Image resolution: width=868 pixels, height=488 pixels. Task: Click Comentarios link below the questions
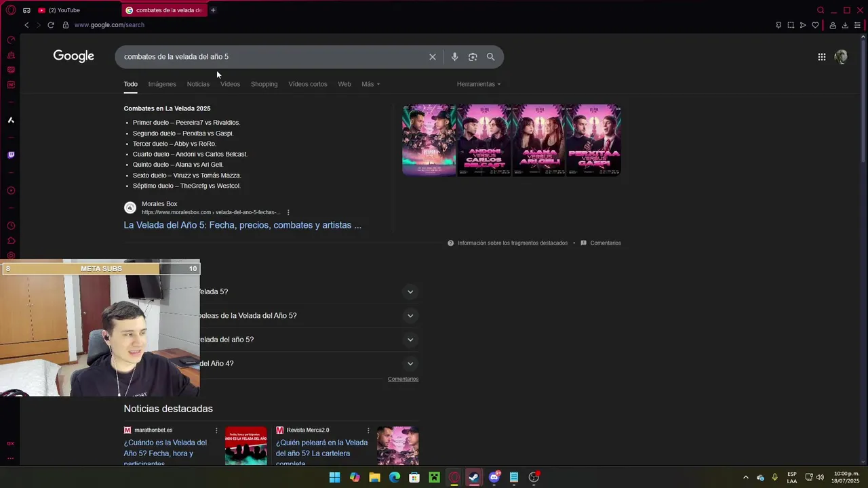click(403, 379)
